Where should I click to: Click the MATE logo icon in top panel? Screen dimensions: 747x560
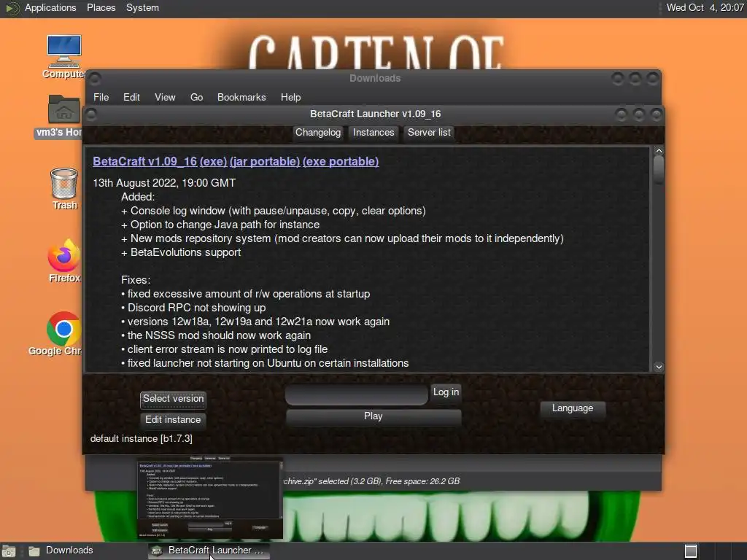pyautogui.click(x=12, y=8)
